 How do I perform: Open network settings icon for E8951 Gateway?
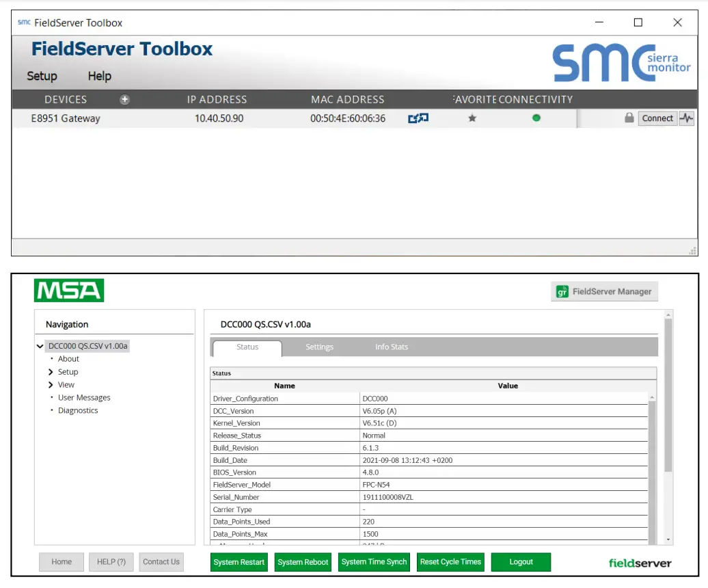pyautogui.click(x=418, y=118)
